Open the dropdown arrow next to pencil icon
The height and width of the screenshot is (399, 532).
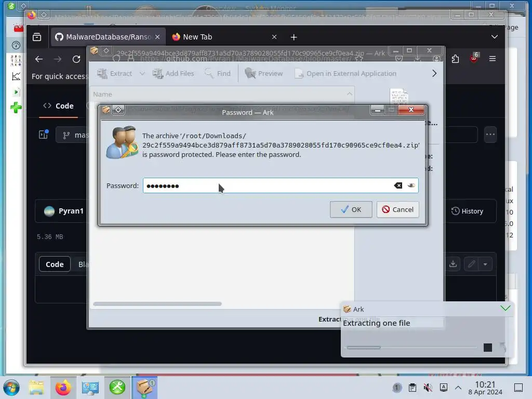[x=486, y=264]
